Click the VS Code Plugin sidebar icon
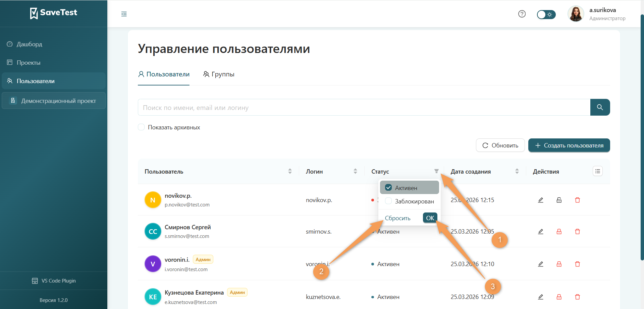The height and width of the screenshot is (309, 644). [35, 281]
